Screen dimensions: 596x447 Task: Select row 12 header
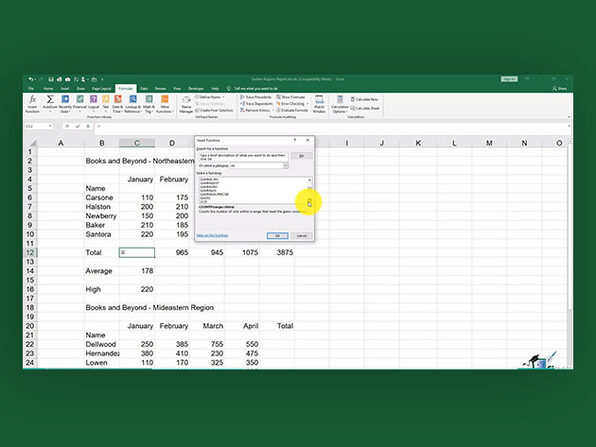pyautogui.click(x=30, y=252)
